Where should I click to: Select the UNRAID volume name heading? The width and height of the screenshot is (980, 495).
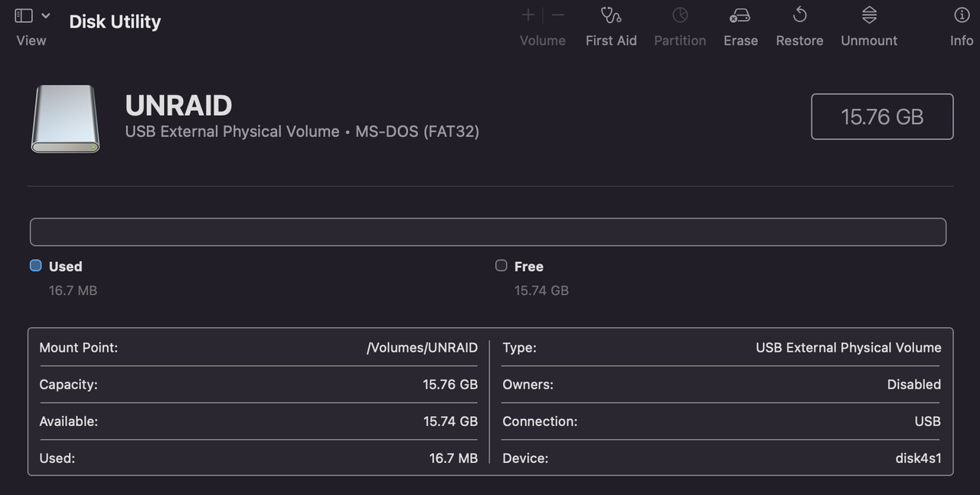coord(178,106)
